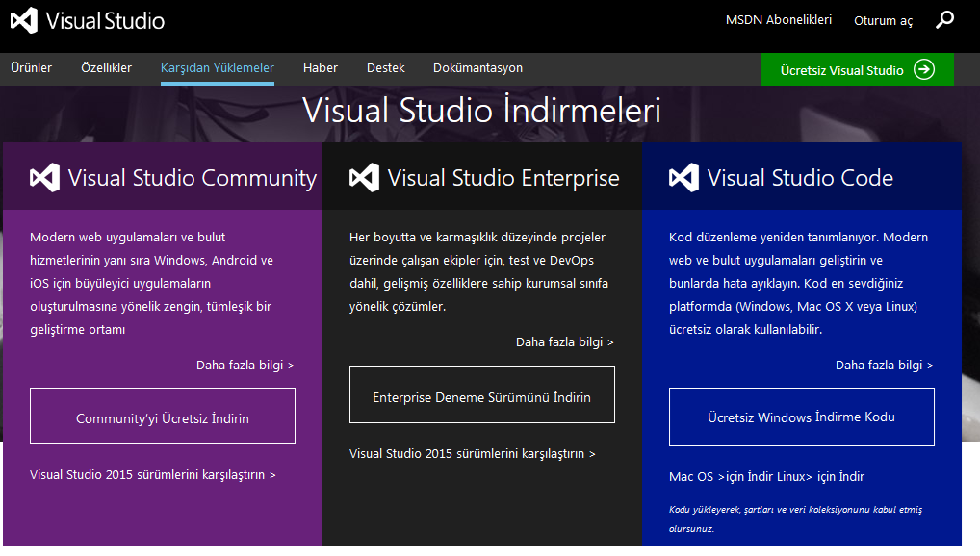The height and width of the screenshot is (556, 980).
Task: Compare Visual Studio 2015 editions in Enterprise card
Action: point(473,453)
